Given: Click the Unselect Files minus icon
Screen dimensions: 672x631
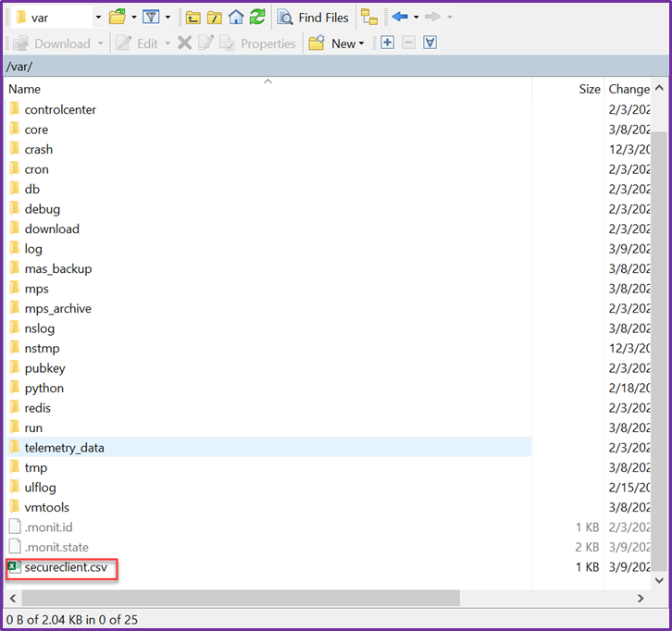Looking at the screenshot, I should [x=408, y=43].
